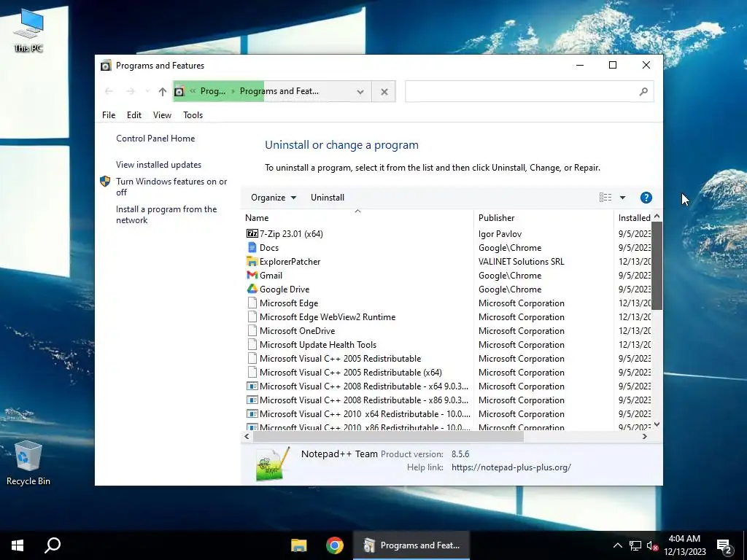Click Install a program from the network
The width and height of the screenshot is (747, 560).
click(x=166, y=215)
